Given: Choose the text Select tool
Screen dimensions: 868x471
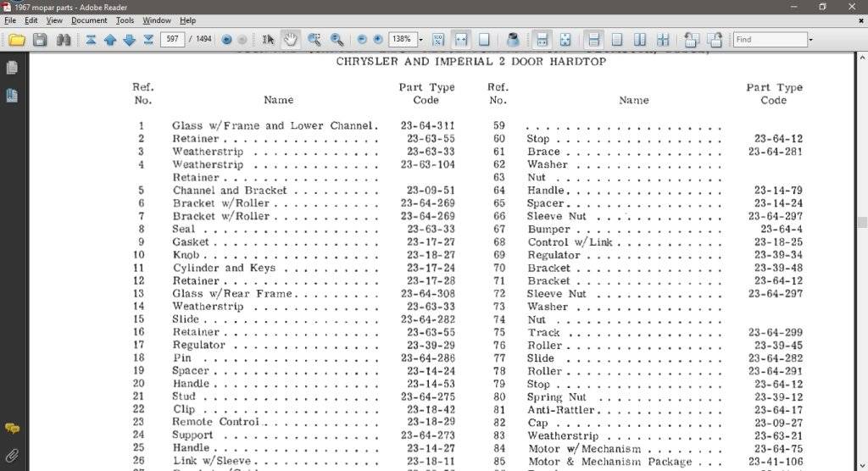Looking at the screenshot, I should coord(268,40).
